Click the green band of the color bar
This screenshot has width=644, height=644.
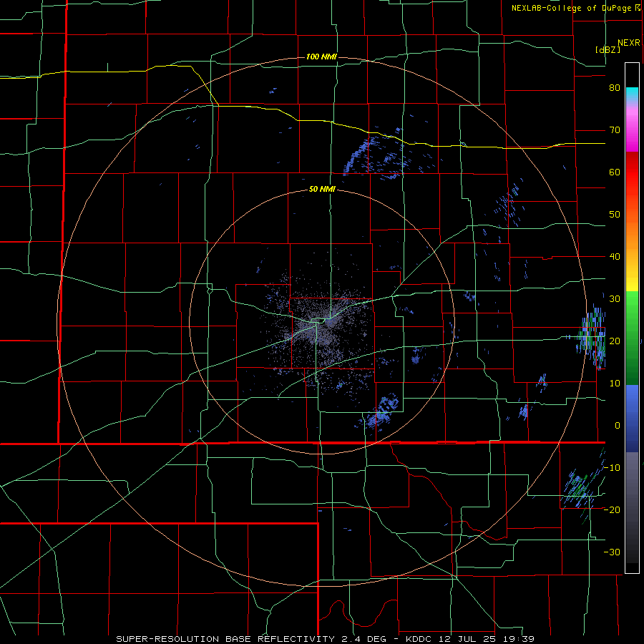tap(632, 338)
